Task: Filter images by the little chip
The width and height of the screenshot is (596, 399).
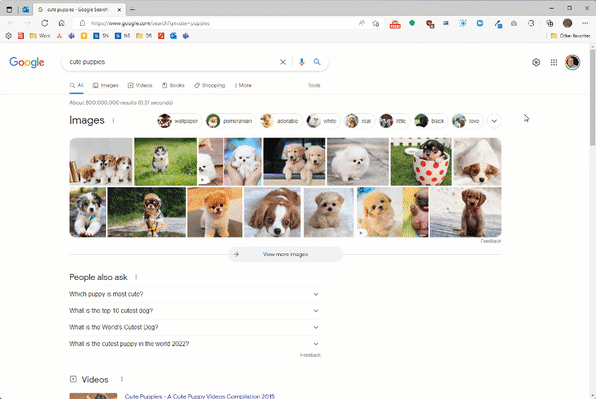Action: (395, 121)
